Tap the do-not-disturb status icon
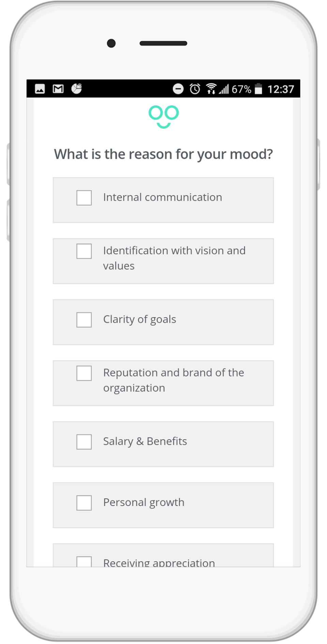Screen dimensions: 327x644 pos(178,89)
